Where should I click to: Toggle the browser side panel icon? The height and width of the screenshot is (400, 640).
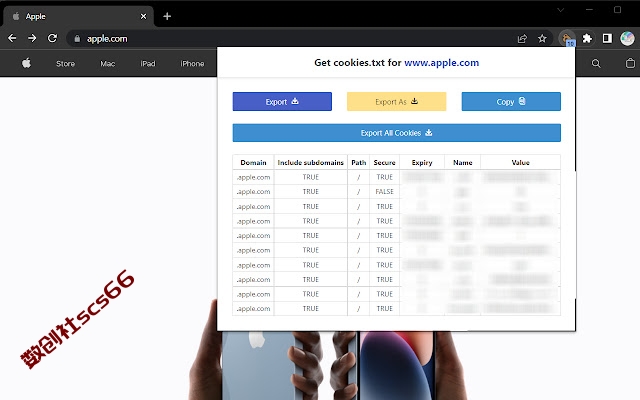607,38
